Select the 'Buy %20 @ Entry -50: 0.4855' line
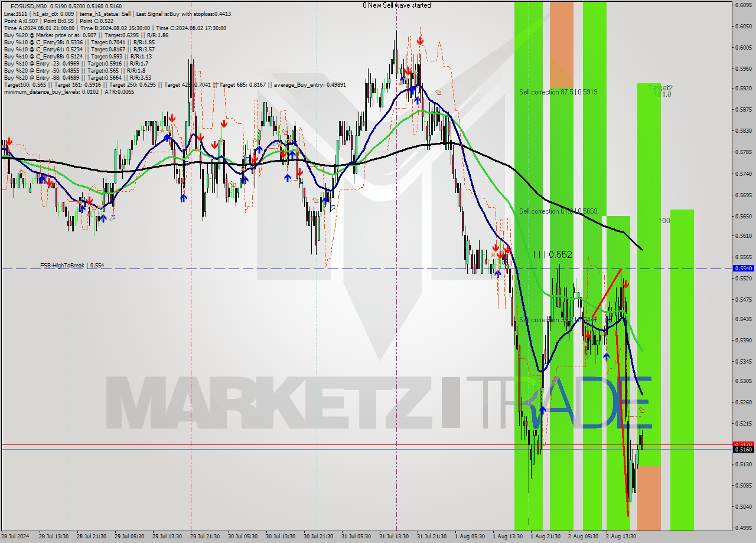Image resolution: width=756 pixels, height=543 pixels. [x=74, y=70]
